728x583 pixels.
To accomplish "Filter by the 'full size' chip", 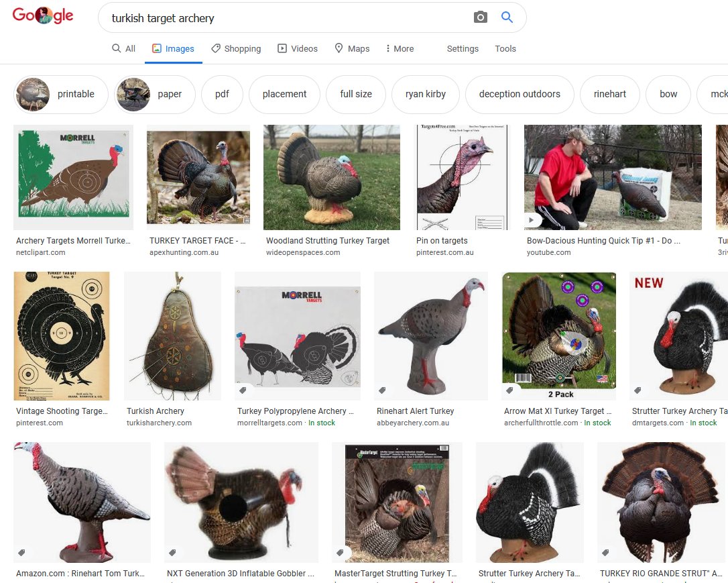I will click(356, 95).
